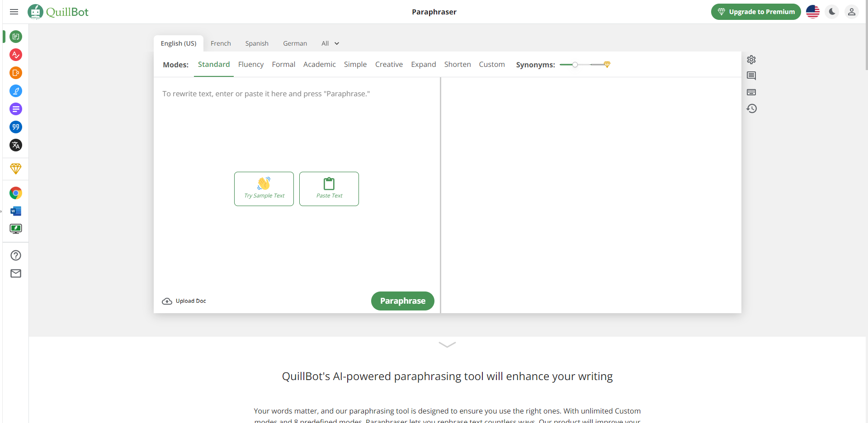The width and height of the screenshot is (868, 423).
Task: Select Academic mode
Action: tap(319, 65)
